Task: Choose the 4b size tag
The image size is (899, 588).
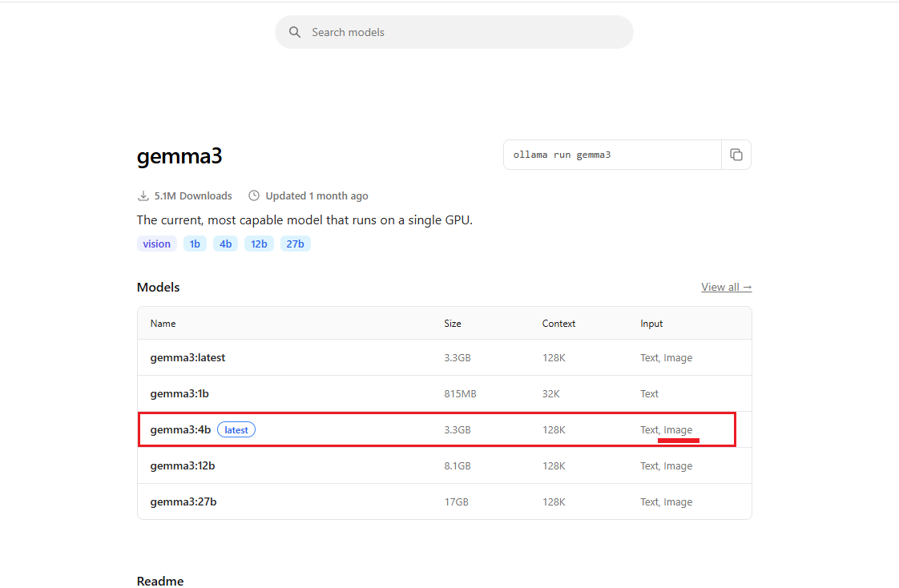Action: [225, 244]
